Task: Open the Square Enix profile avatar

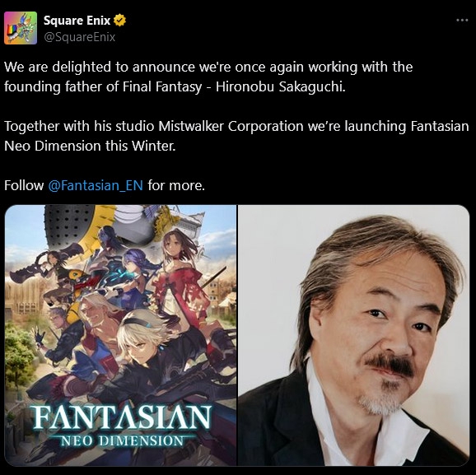Action: [x=21, y=28]
